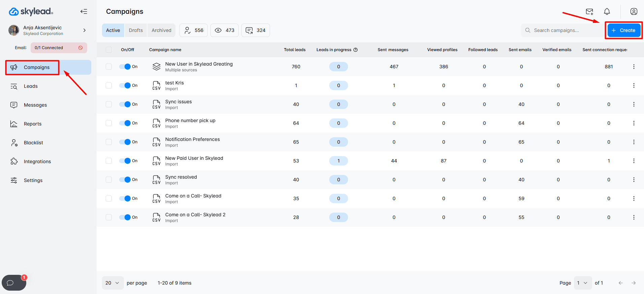Toggle off the test Kris campaign
644x294 pixels.
(125, 85)
